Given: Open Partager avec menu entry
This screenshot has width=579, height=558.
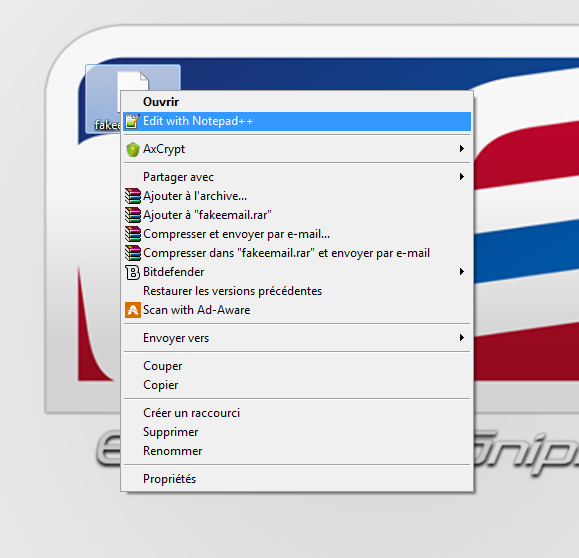Looking at the screenshot, I should [297, 177].
